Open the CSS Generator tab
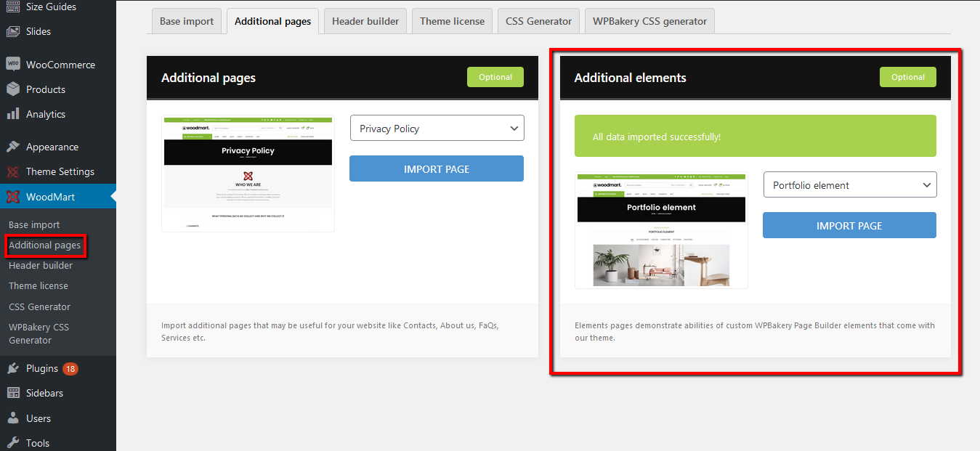This screenshot has width=980, height=451. (x=539, y=21)
